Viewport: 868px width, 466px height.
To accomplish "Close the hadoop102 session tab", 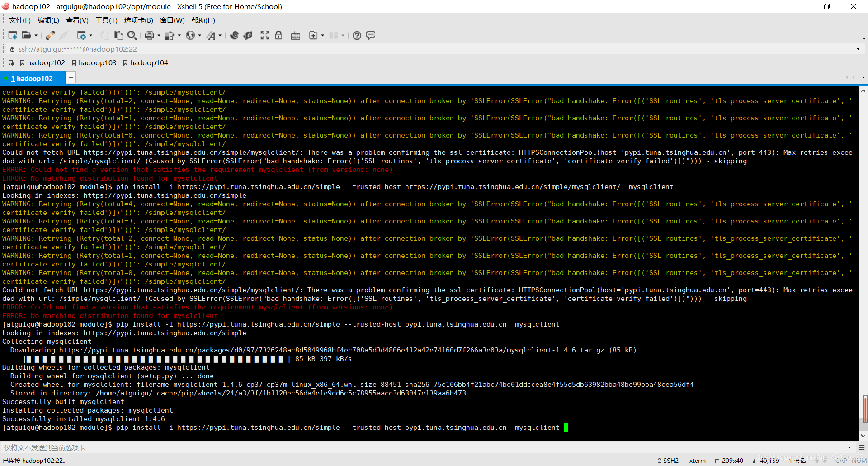I will tap(59, 77).
